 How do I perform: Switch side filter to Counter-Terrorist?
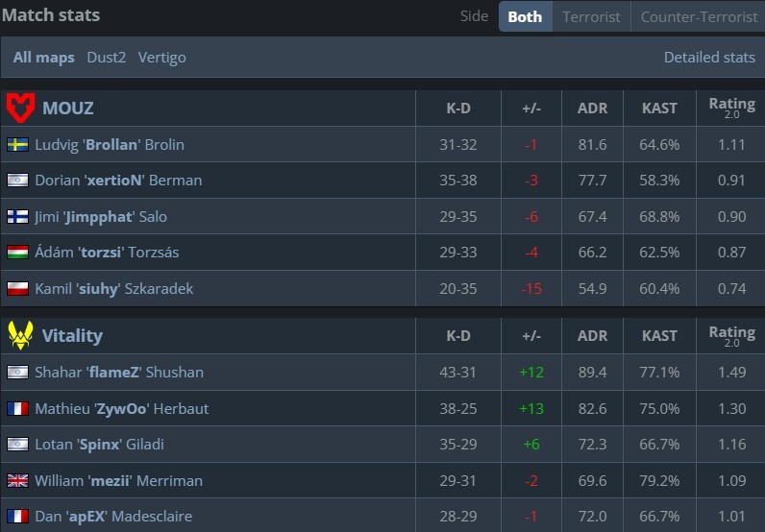(x=698, y=16)
